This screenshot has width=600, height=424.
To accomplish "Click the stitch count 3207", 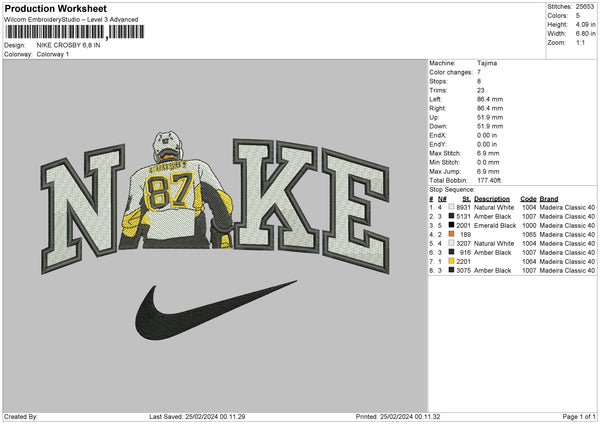I will tap(463, 243).
